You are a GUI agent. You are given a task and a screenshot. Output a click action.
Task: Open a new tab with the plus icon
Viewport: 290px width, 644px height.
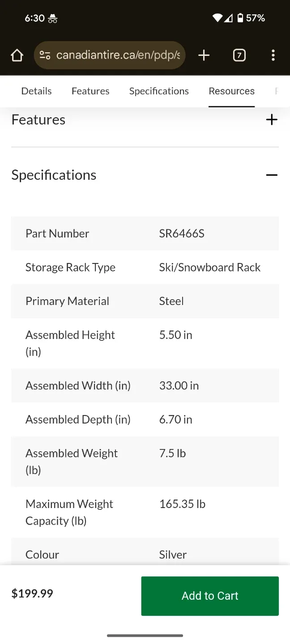204,55
